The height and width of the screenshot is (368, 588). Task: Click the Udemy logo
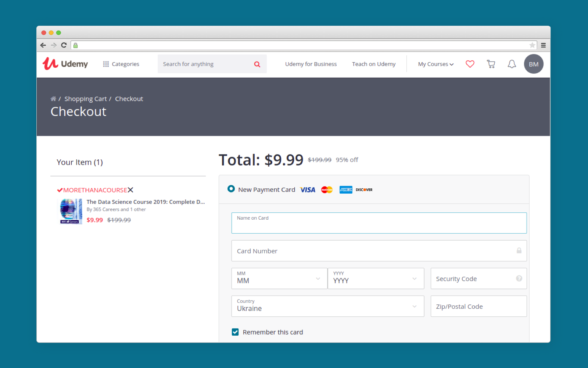point(65,64)
